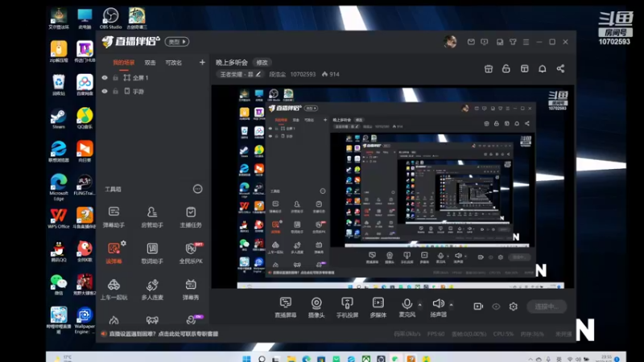Add a 摄像头 camera source
Screen dimensions: 644x362
(x=316, y=307)
